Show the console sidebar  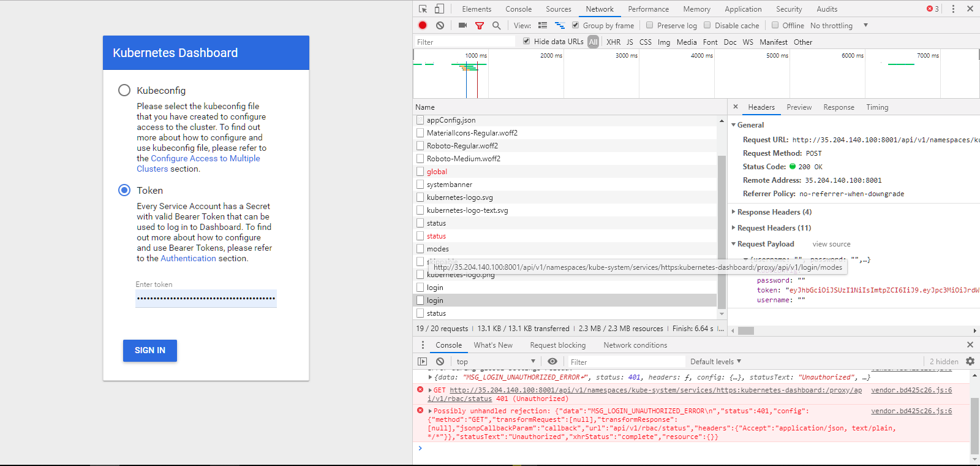[423, 361]
